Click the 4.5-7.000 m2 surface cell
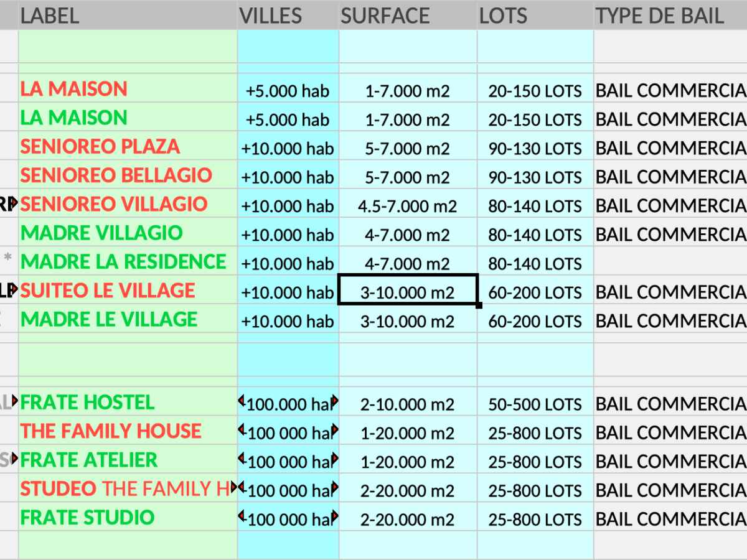Image resolution: width=747 pixels, height=560 pixels. click(x=408, y=206)
